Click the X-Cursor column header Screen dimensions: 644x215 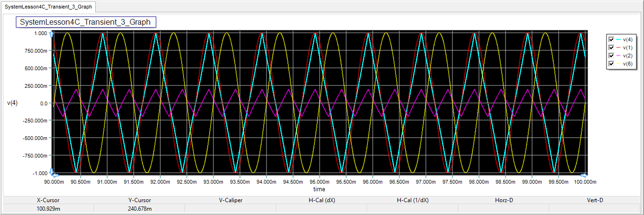[x=48, y=200]
